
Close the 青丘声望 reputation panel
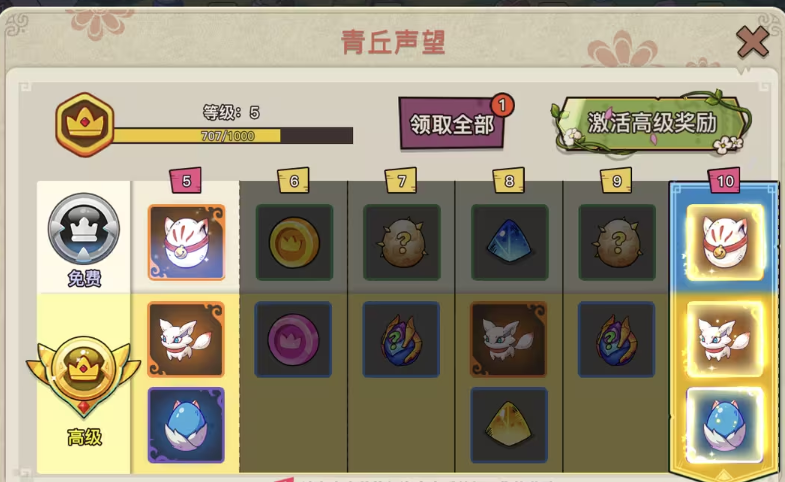[752, 42]
